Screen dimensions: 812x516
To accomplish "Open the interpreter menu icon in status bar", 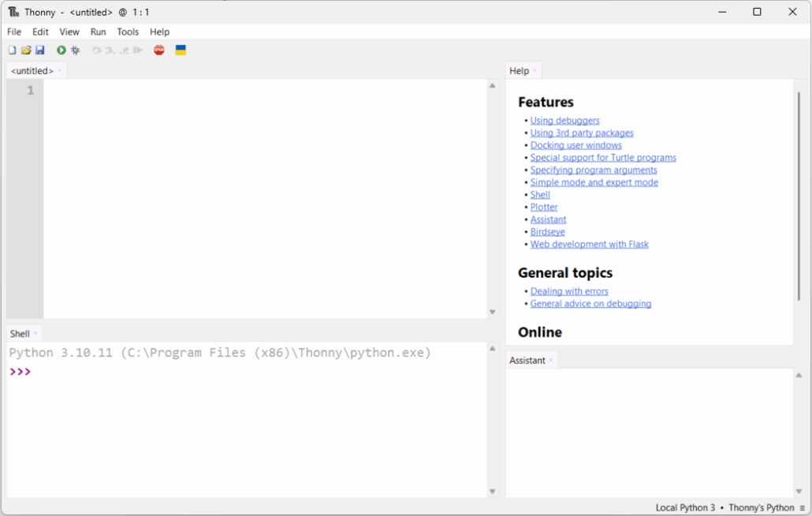I will point(803,507).
